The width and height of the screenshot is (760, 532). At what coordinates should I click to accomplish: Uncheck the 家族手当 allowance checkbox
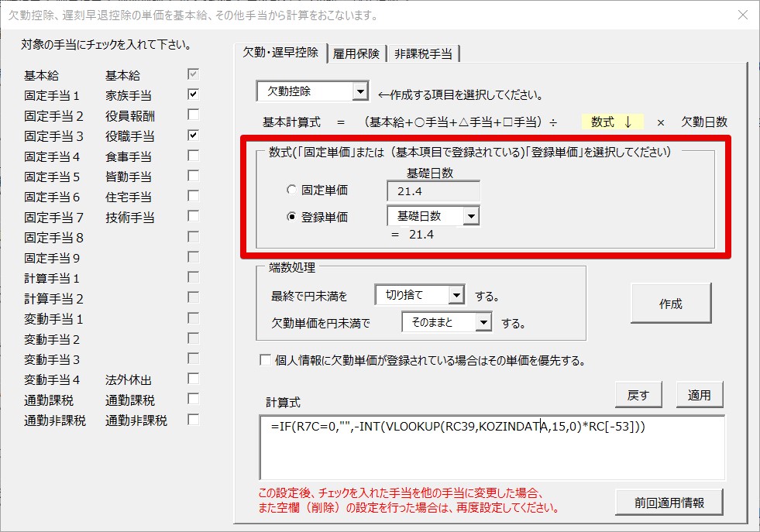point(191,93)
